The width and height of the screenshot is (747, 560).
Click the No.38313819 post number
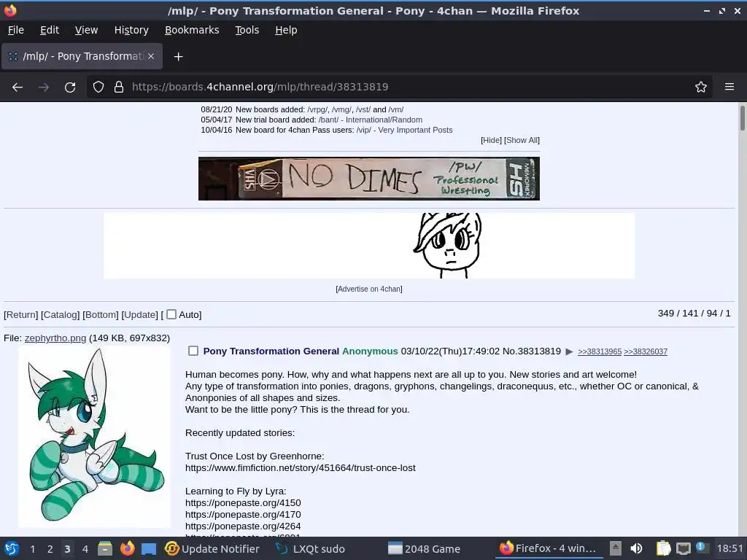532,351
